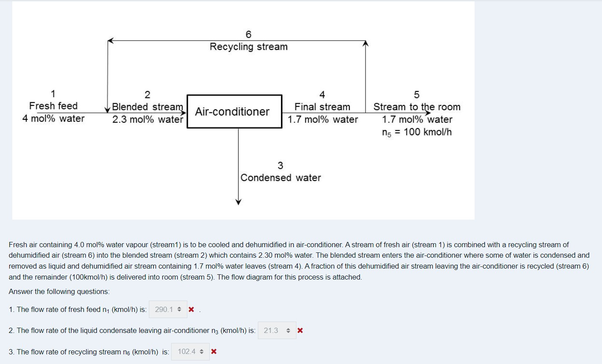Click the question 1 text about fresh feed
Viewport: 602px width, 364px height.
pos(77,309)
